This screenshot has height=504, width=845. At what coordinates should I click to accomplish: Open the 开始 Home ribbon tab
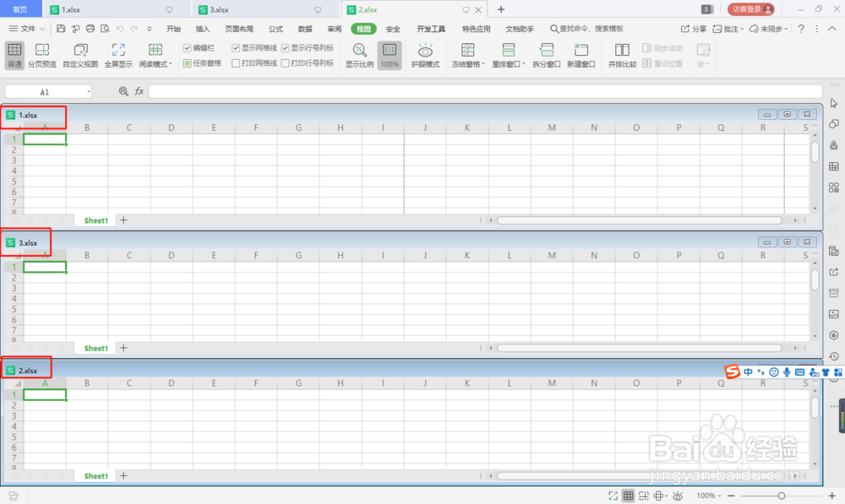point(173,29)
